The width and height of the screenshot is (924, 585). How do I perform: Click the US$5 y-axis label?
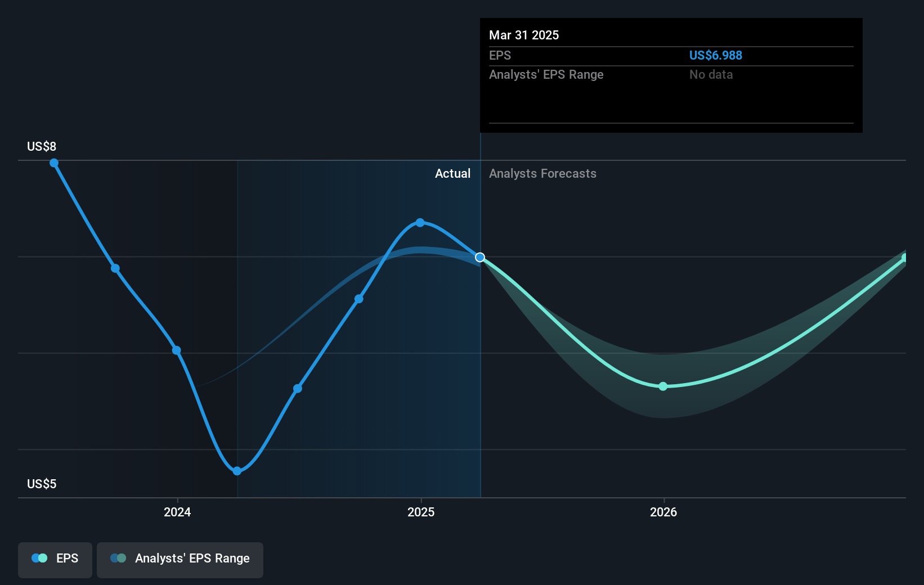click(x=42, y=484)
